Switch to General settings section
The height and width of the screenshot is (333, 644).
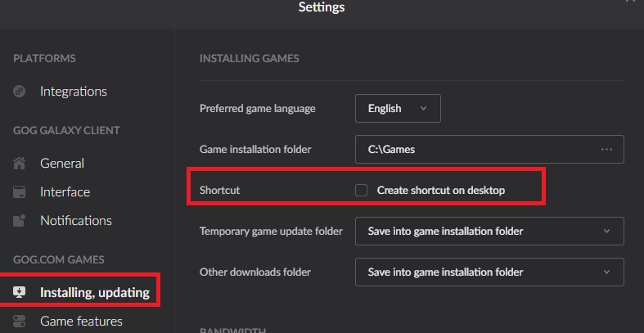click(62, 164)
